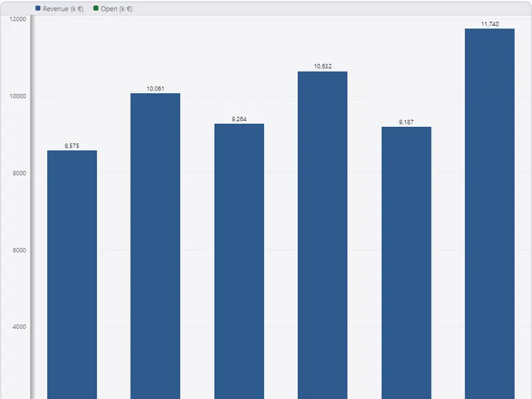Viewport: 532px width, 399px height.
Task: Click the data label 10,632
Action: pyautogui.click(x=323, y=66)
